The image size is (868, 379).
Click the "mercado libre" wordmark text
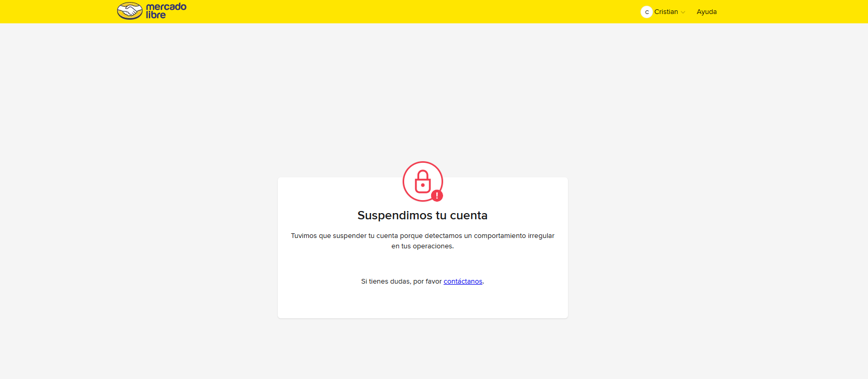coord(166,11)
